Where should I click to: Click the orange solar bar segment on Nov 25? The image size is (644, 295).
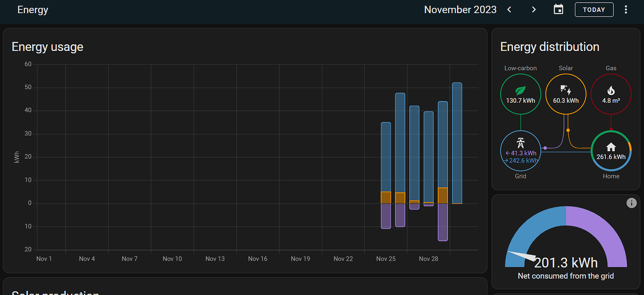386,197
